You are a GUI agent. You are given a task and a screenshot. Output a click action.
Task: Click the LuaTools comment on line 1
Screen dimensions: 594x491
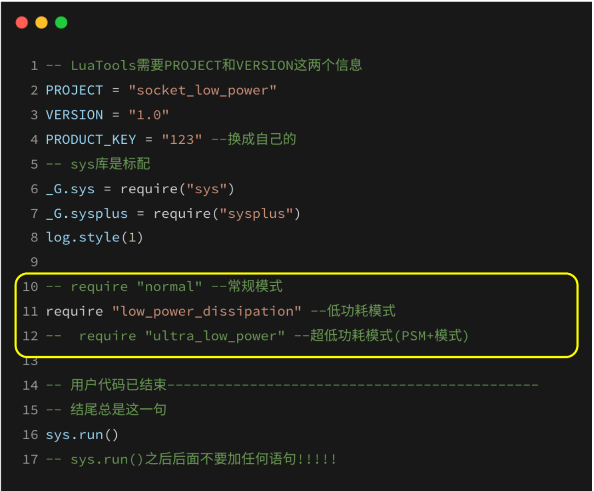click(x=204, y=65)
